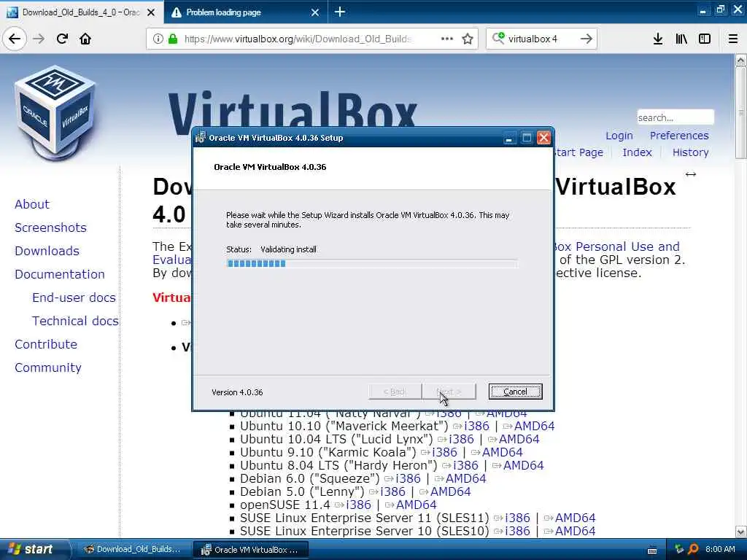The width and height of the screenshot is (747, 560).
Task: Click the taskbar clock 8:00 AM
Action: [720, 549]
